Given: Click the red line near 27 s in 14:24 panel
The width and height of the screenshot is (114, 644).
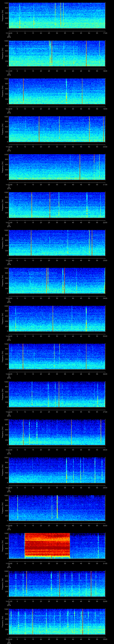Looking at the screenshot, I should click(x=53, y=318).
